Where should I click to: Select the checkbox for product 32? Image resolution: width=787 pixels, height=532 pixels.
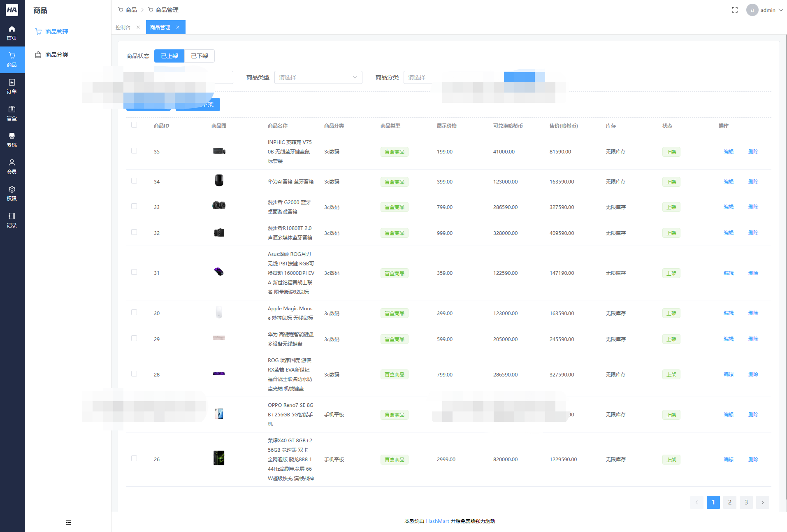[x=134, y=232]
